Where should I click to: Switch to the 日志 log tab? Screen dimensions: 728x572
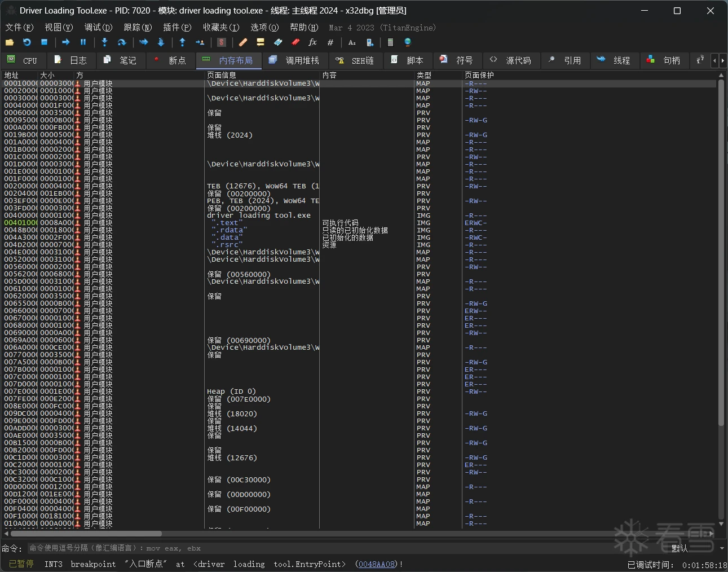[71, 60]
